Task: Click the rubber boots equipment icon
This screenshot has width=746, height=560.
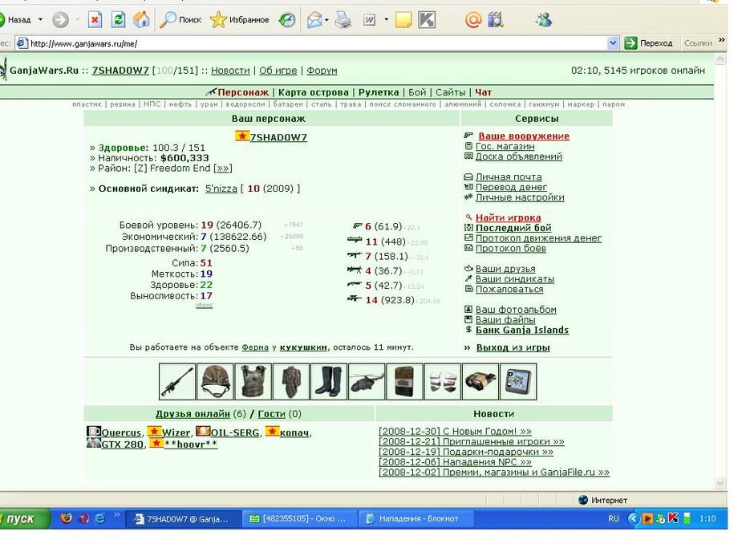Action: tap(329, 382)
